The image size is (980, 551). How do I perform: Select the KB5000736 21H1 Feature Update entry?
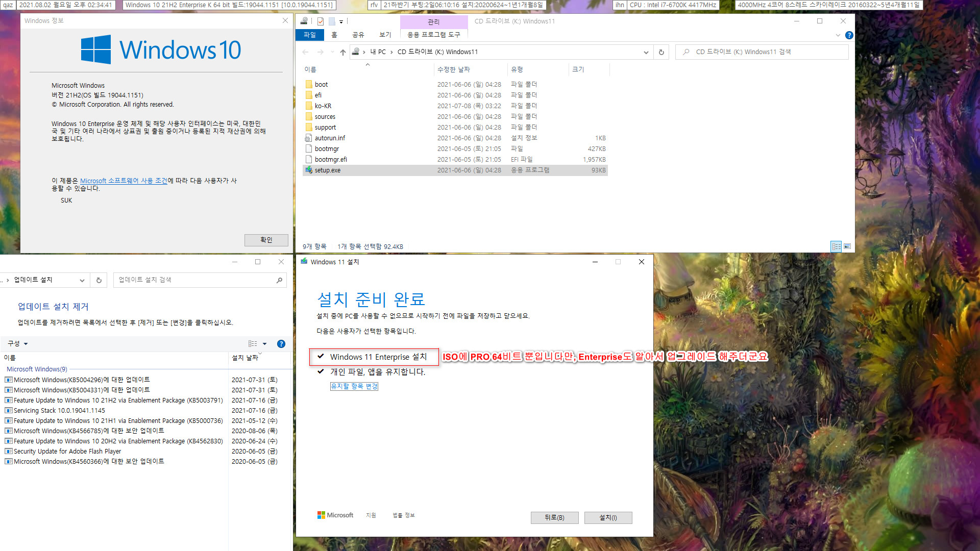[x=141, y=421]
